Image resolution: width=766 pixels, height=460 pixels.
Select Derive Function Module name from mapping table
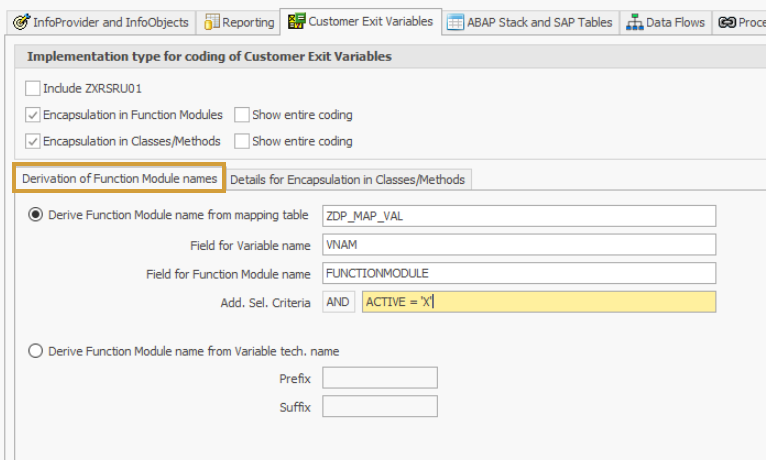(37, 215)
